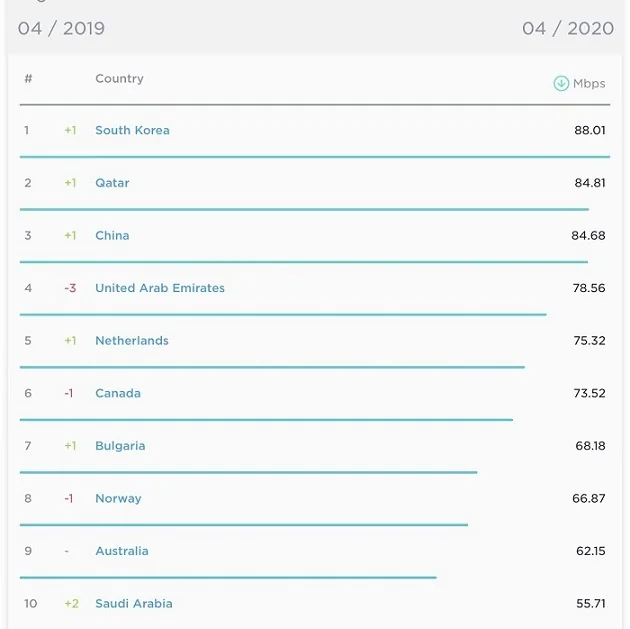Click the Mbps sort arrow icon
The width and height of the screenshot is (630, 629).
pos(561,84)
